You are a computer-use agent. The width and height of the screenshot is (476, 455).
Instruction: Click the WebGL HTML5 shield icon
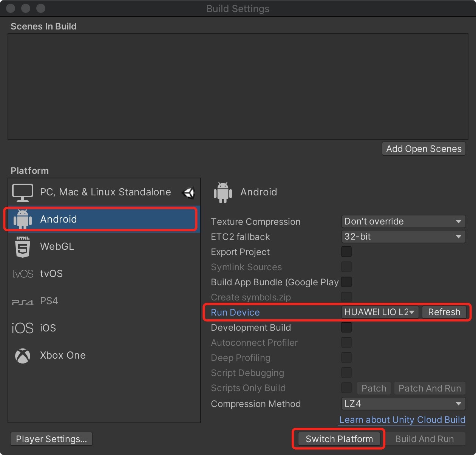coord(23,246)
